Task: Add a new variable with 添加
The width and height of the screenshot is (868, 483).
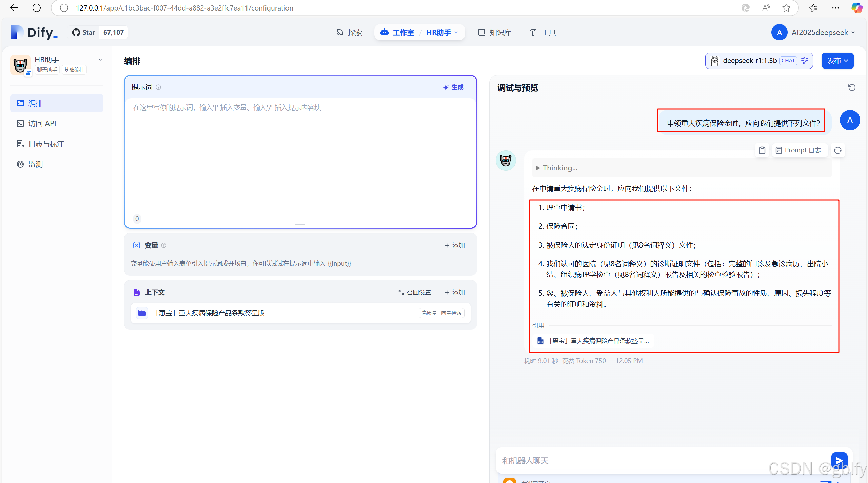Action: [x=454, y=245]
